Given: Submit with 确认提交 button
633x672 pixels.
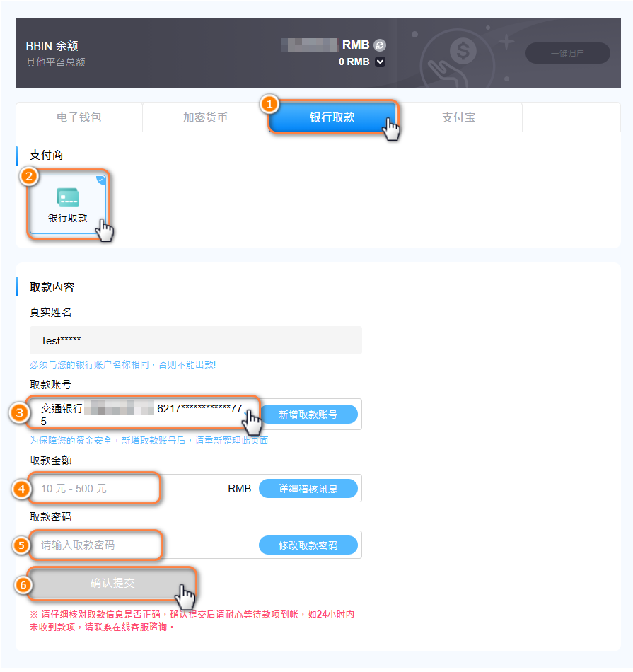Looking at the screenshot, I should [112, 582].
